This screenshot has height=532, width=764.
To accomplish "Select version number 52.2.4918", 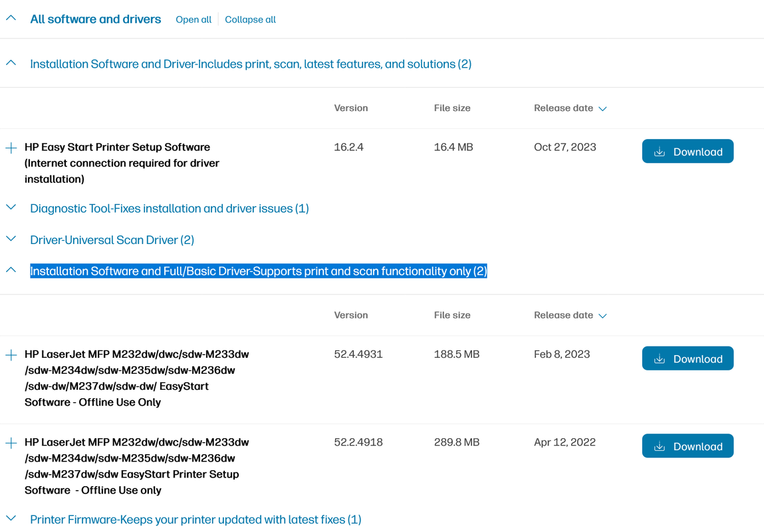I will point(358,442).
